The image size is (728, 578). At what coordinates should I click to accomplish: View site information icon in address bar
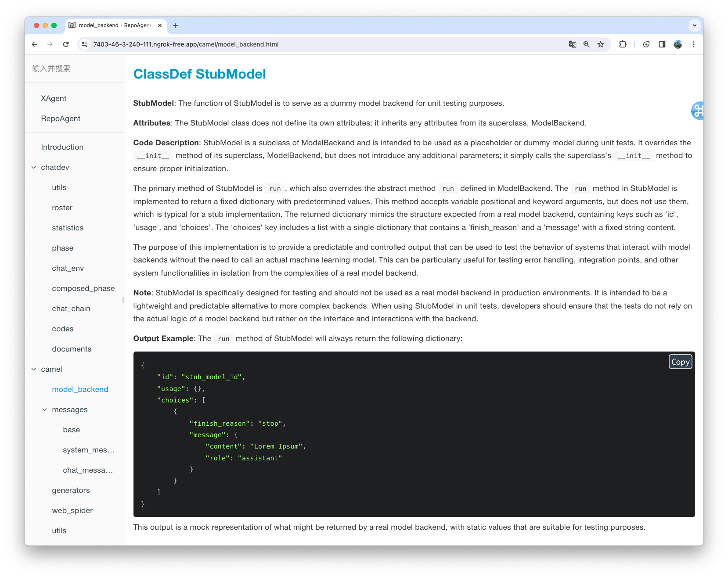[85, 44]
